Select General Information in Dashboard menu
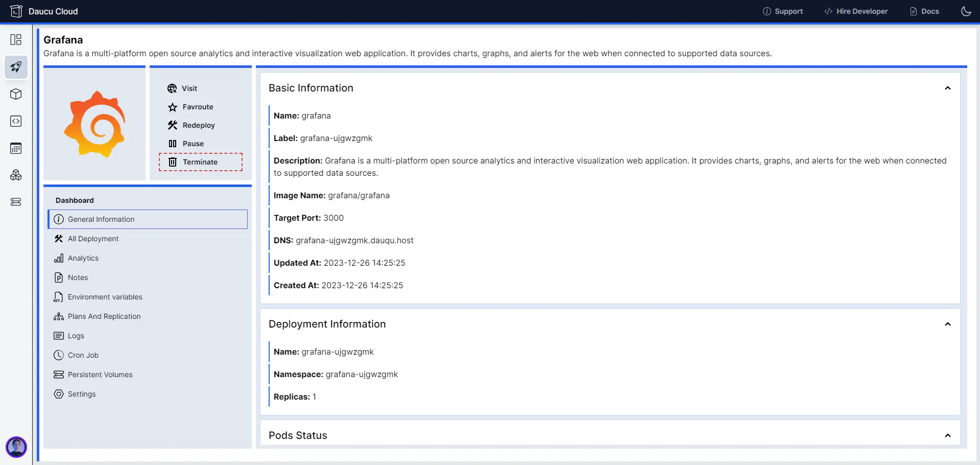Viewport: 980px width, 465px height. pos(148,219)
